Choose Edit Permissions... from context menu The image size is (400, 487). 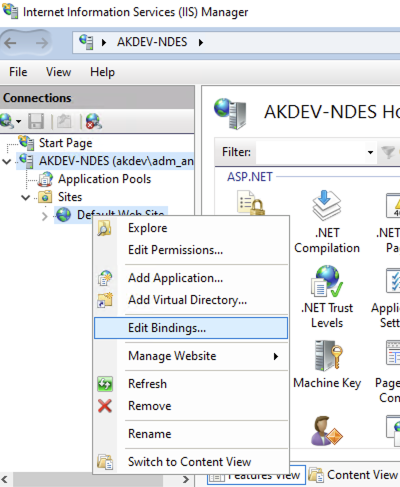tap(191, 250)
